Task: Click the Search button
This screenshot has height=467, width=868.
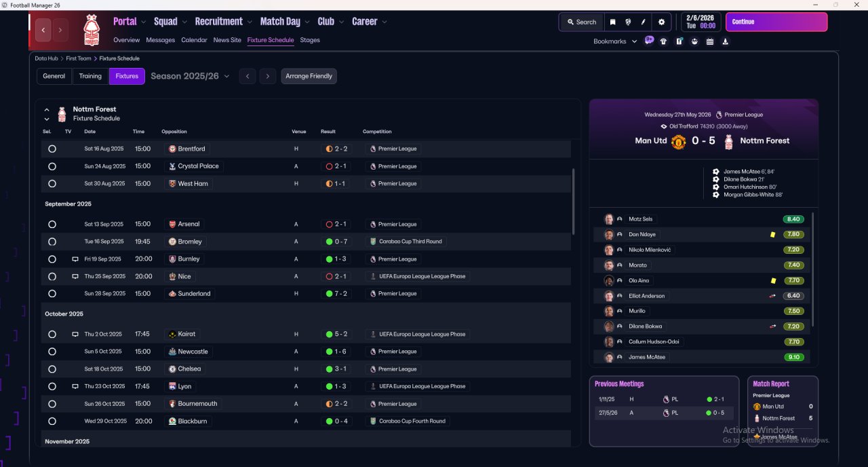Action: click(582, 22)
